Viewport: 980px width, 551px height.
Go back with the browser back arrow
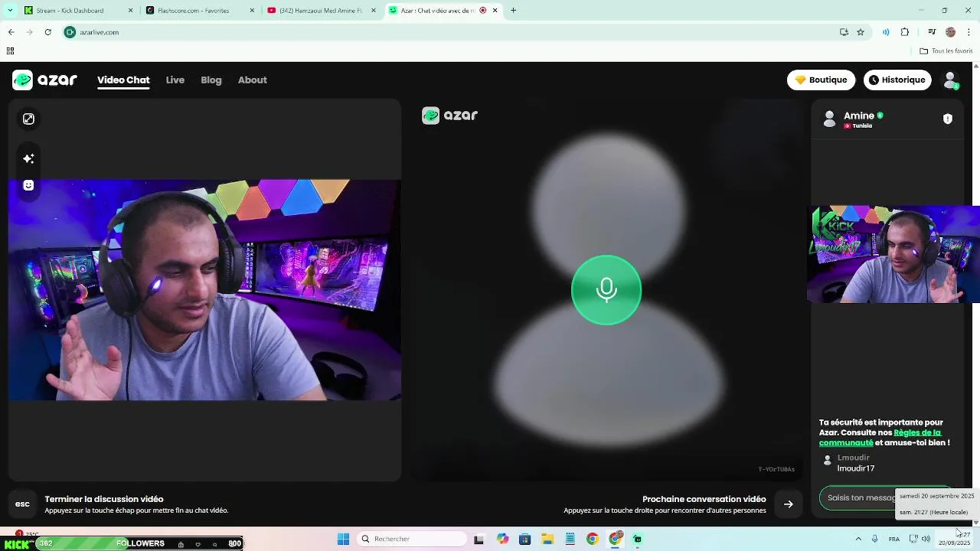(11, 32)
